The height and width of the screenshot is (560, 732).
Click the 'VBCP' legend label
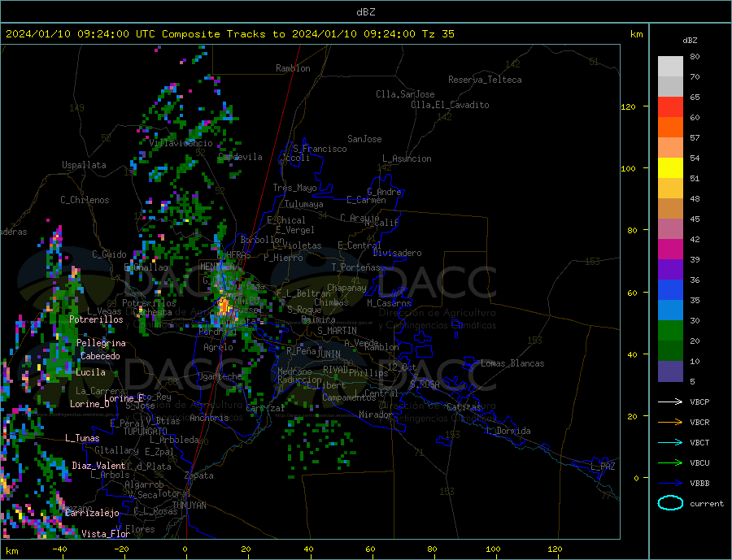699,402
